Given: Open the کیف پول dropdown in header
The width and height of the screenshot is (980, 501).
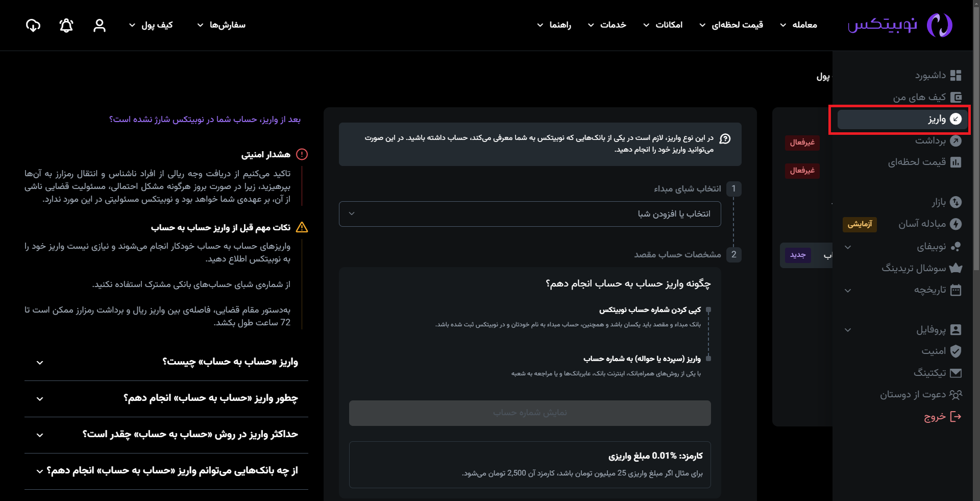Looking at the screenshot, I should pyautogui.click(x=151, y=25).
